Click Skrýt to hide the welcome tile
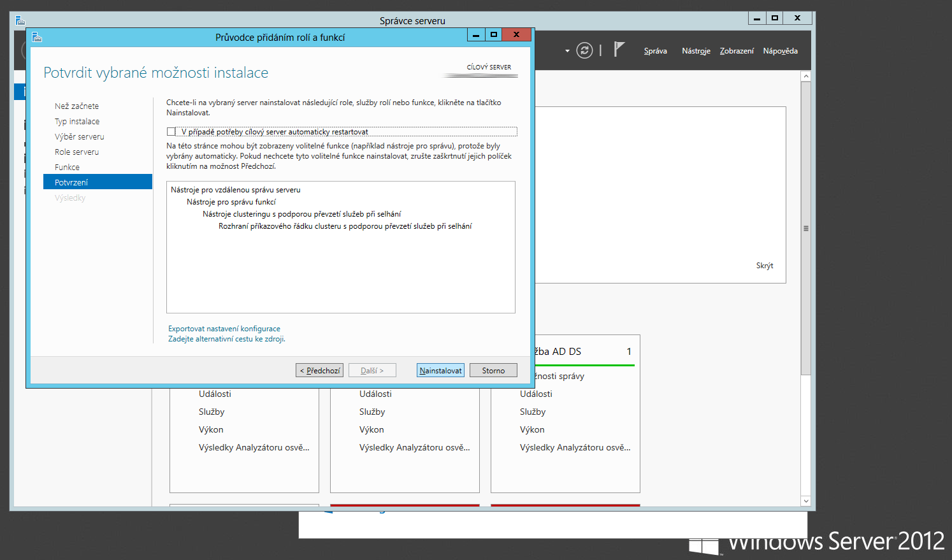Image resolution: width=952 pixels, height=560 pixels. click(x=765, y=266)
